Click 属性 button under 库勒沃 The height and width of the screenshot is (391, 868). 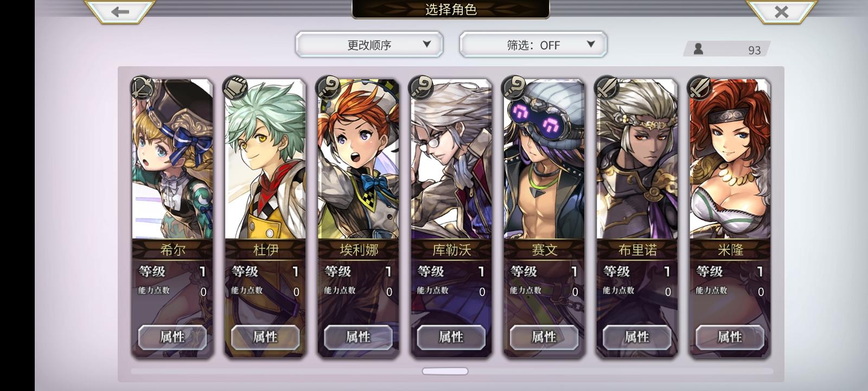click(x=451, y=337)
